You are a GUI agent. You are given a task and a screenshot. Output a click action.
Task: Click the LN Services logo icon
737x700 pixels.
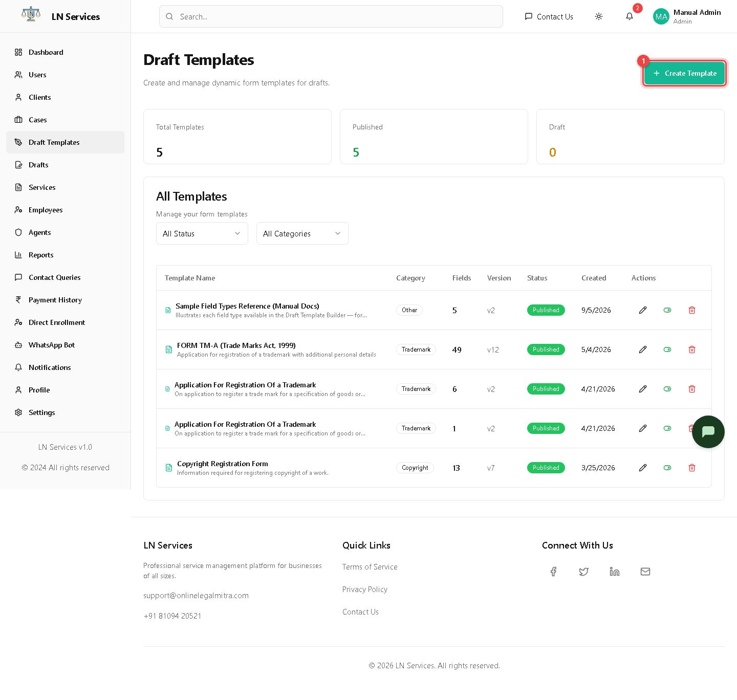click(x=31, y=14)
